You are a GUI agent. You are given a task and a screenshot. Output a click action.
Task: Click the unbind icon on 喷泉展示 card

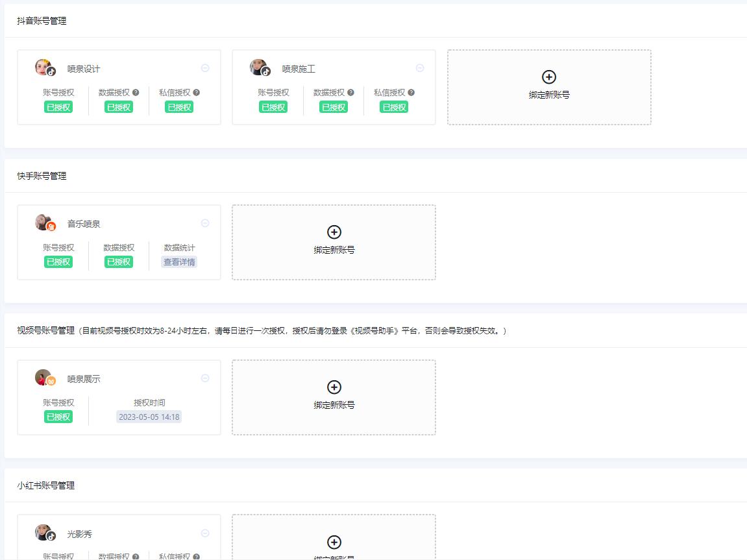pyautogui.click(x=205, y=378)
